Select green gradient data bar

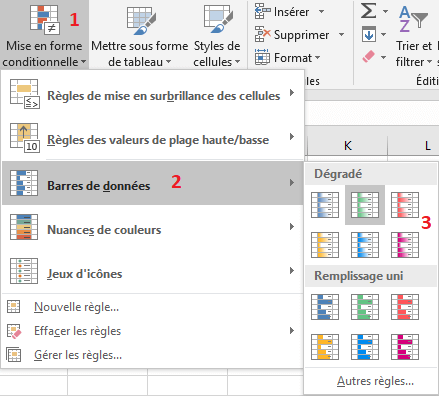(x=365, y=205)
